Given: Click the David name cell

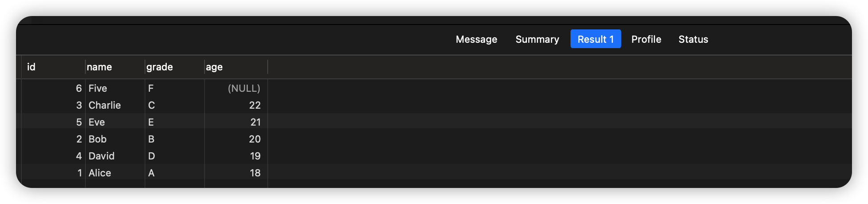Looking at the screenshot, I should [101, 156].
